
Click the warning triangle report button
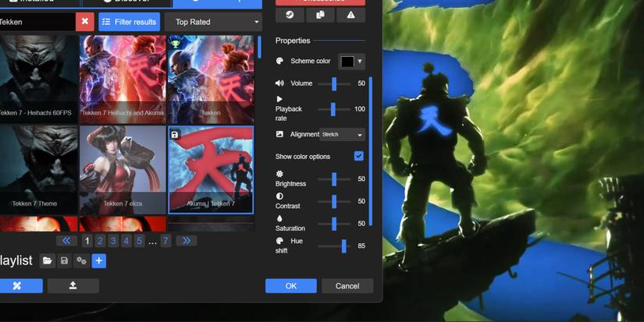(350, 15)
